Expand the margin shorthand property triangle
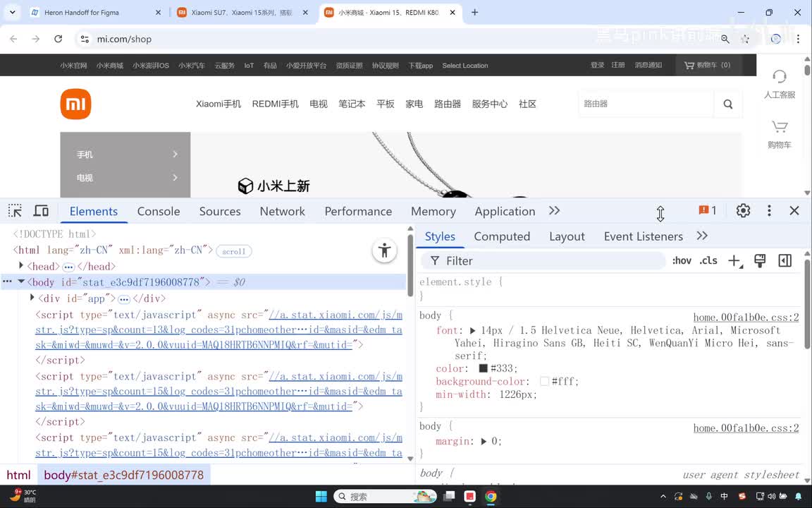Screen dimensions: 812x508 [483, 441]
